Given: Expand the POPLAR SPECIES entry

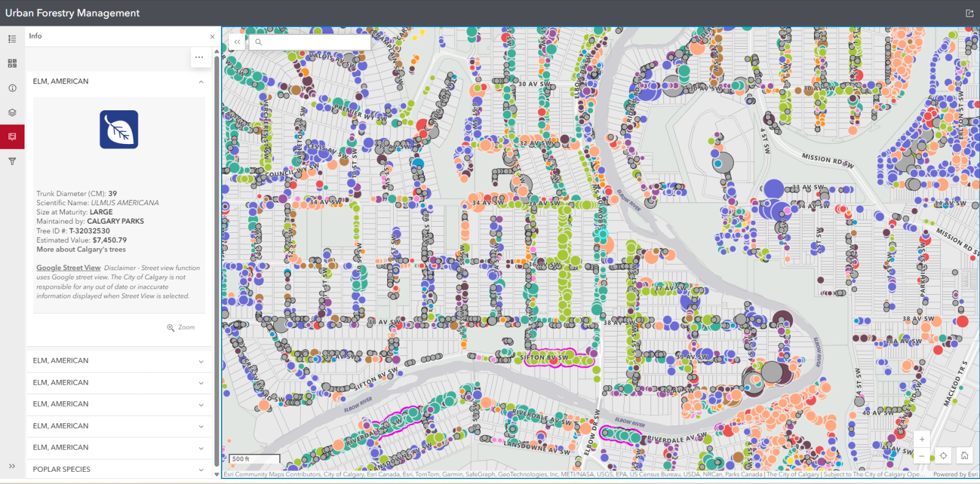Looking at the screenshot, I should point(201,470).
